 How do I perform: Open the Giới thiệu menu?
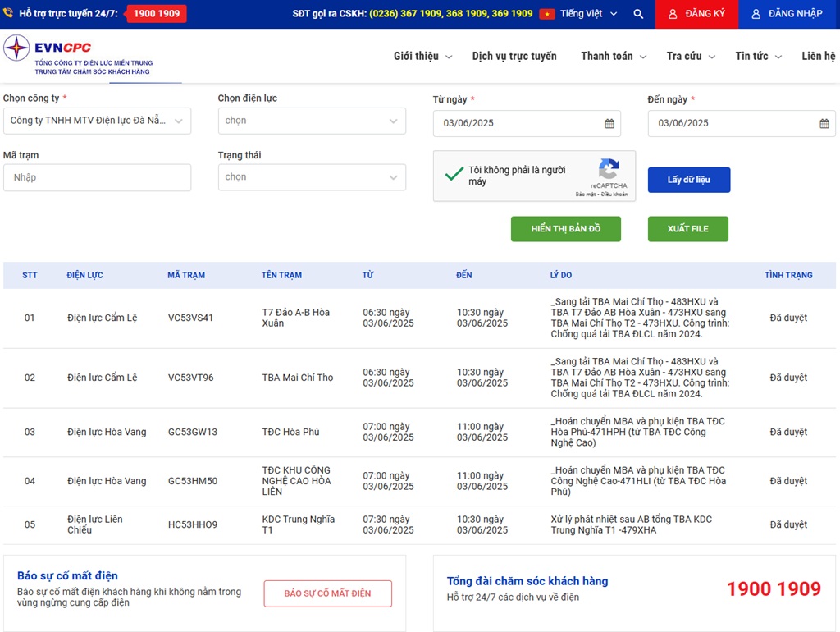[422, 57]
